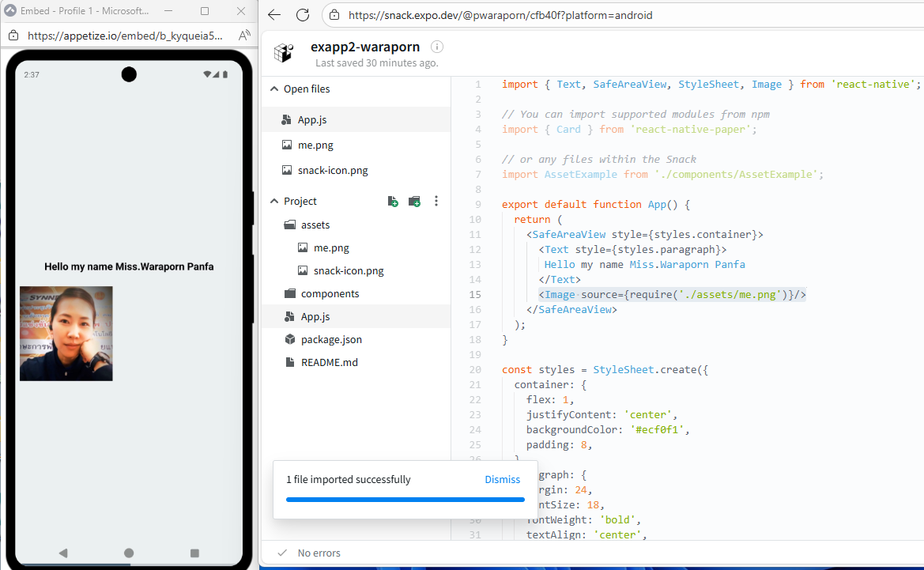Click the new folder icon in Project
The height and width of the screenshot is (570, 924).
414,202
